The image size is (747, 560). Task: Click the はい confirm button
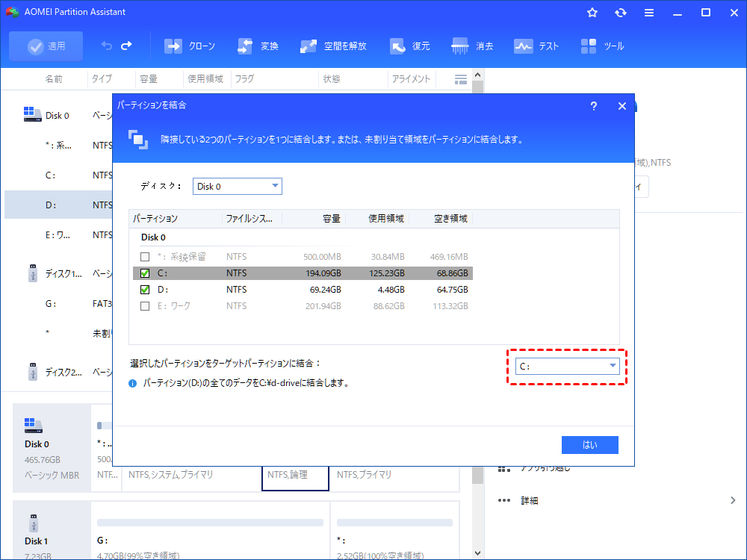click(x=590, y=445)
